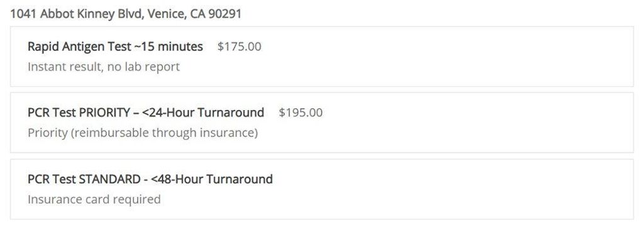
Task: Click the $195.00 price label
Action: (x=301, y=113)
